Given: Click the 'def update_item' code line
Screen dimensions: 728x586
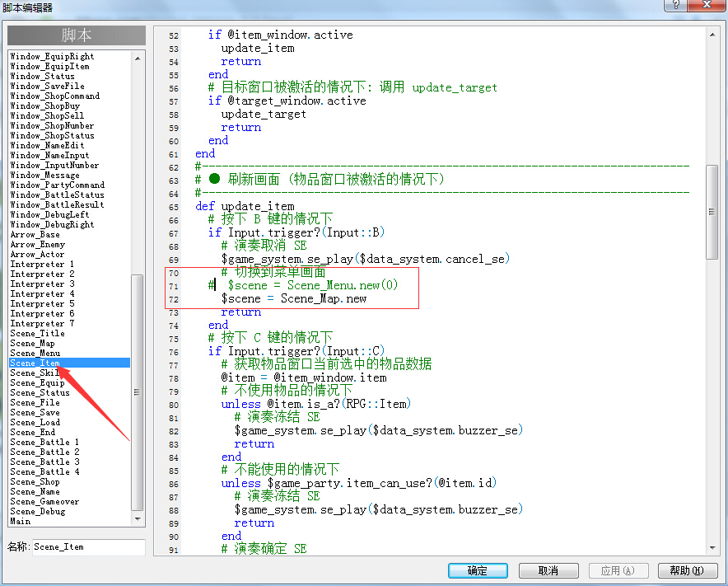Looking at the screenshot, I should point(245,206).
